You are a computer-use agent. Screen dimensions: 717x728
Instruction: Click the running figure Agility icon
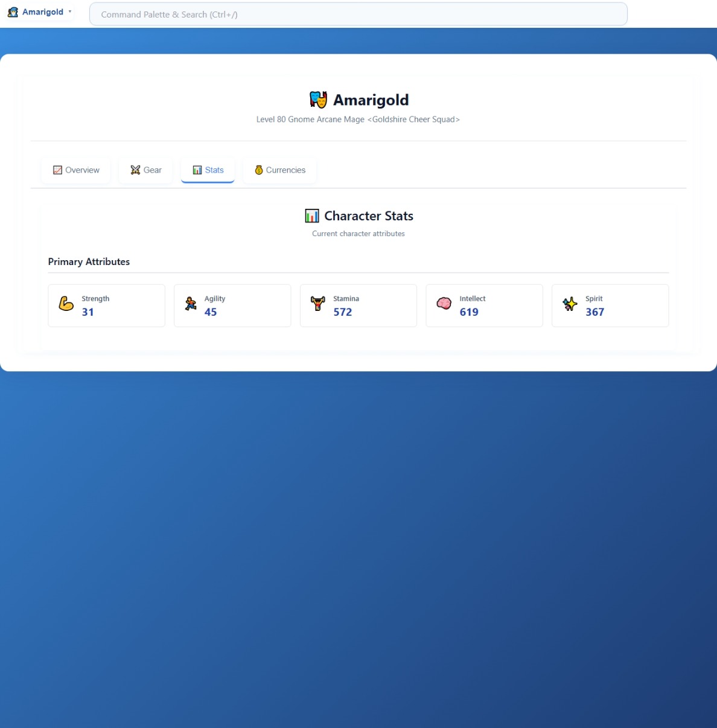coord(191,304)
